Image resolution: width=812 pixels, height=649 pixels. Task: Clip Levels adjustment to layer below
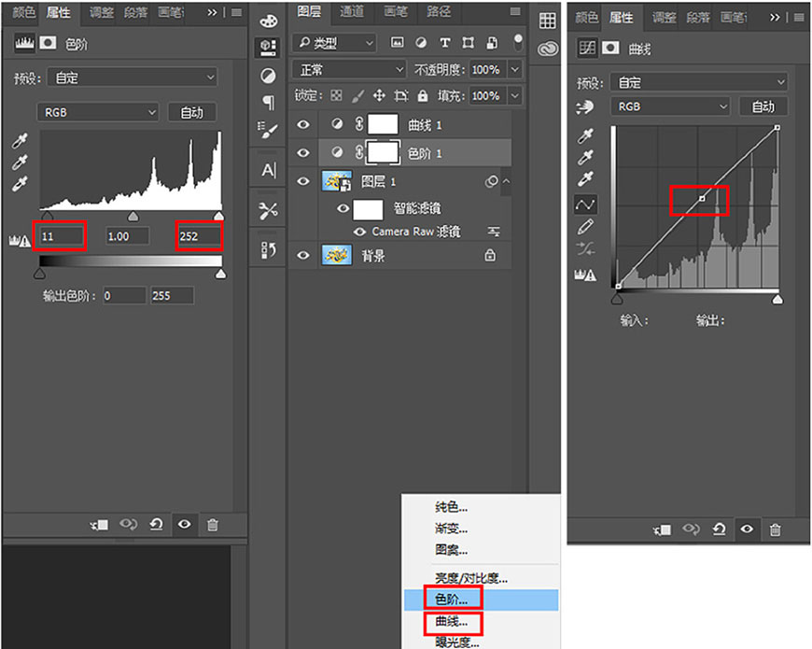click(x=100, y=525)
